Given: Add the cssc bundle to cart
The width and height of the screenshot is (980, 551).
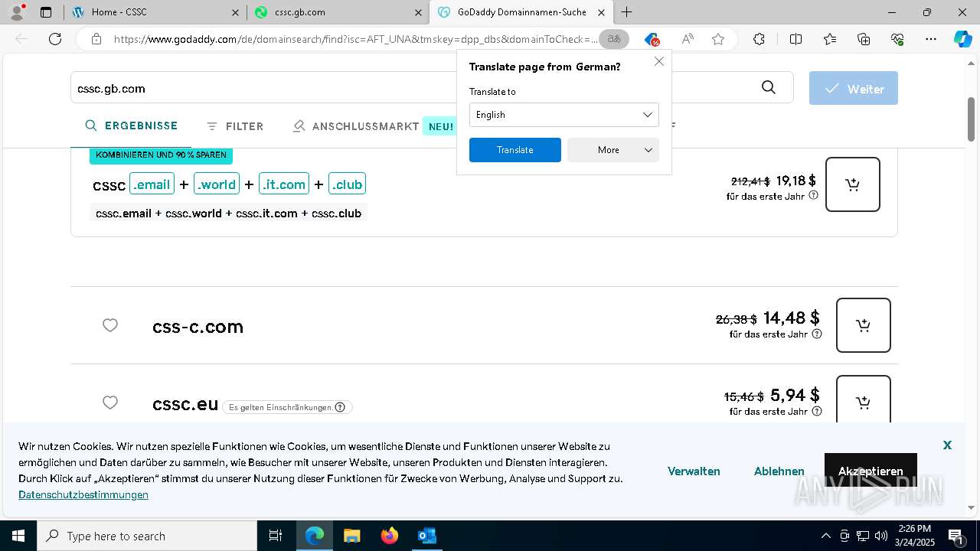Looking at the screenshot, I should (853, 184).
